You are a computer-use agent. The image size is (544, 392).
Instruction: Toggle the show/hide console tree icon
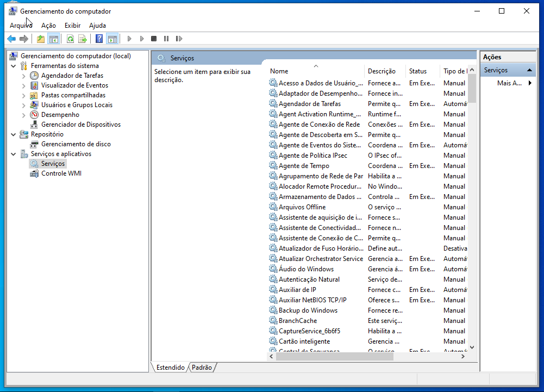(x=53, y=39)
